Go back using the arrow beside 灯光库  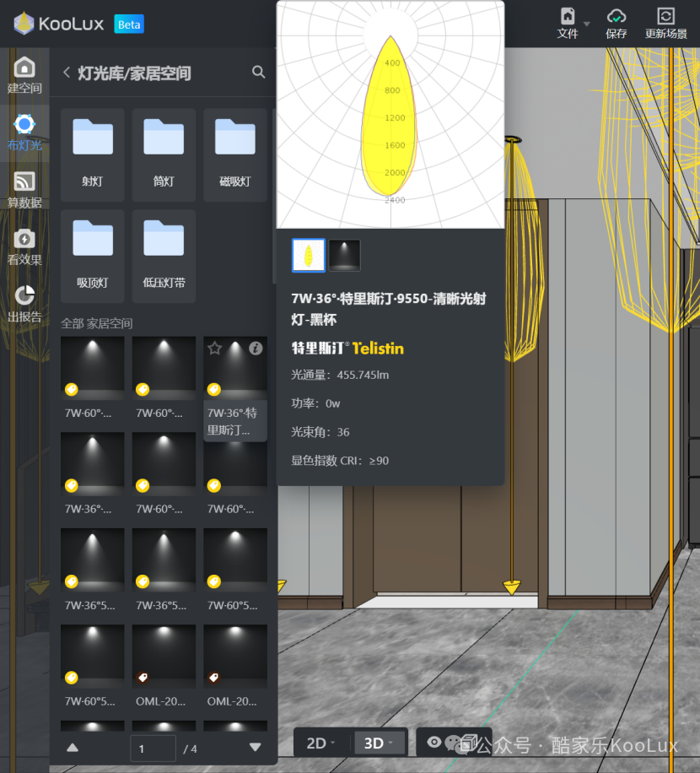(x=67, y=73)
